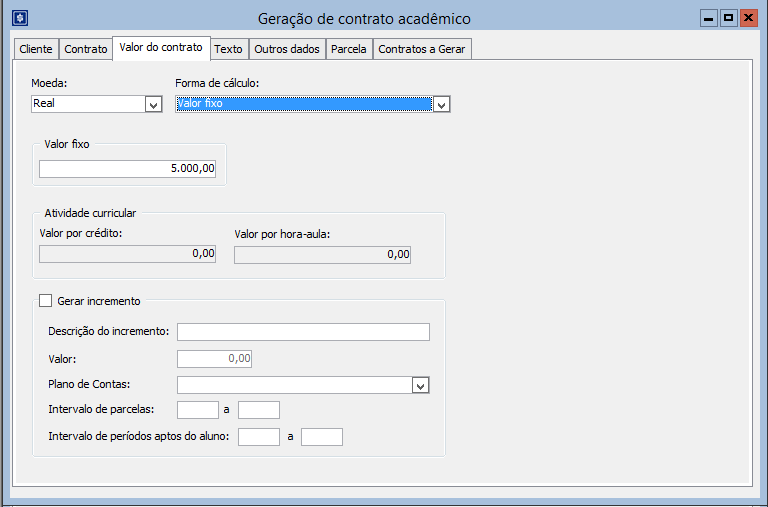Screen dimensions: 768x507
Task: Expand the Plano de Contas dropdown
Action: coord(420,385)
